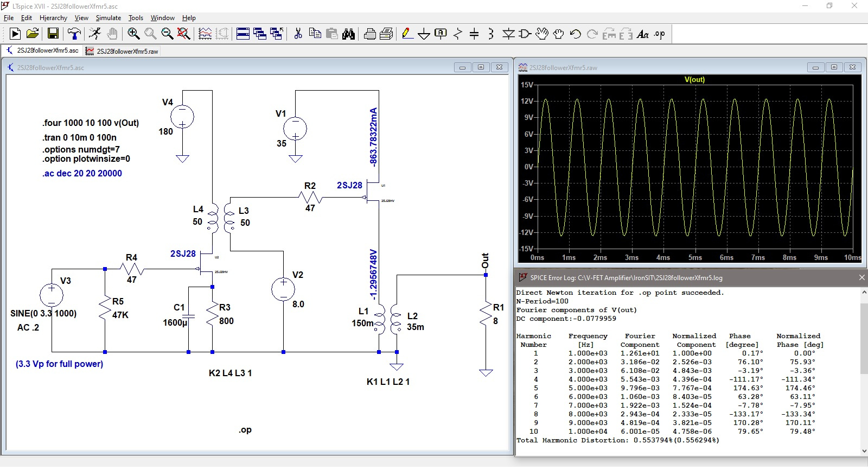868x469 pixels.
Task: Click the Paste clipboard icon
Action: (331, 34)
